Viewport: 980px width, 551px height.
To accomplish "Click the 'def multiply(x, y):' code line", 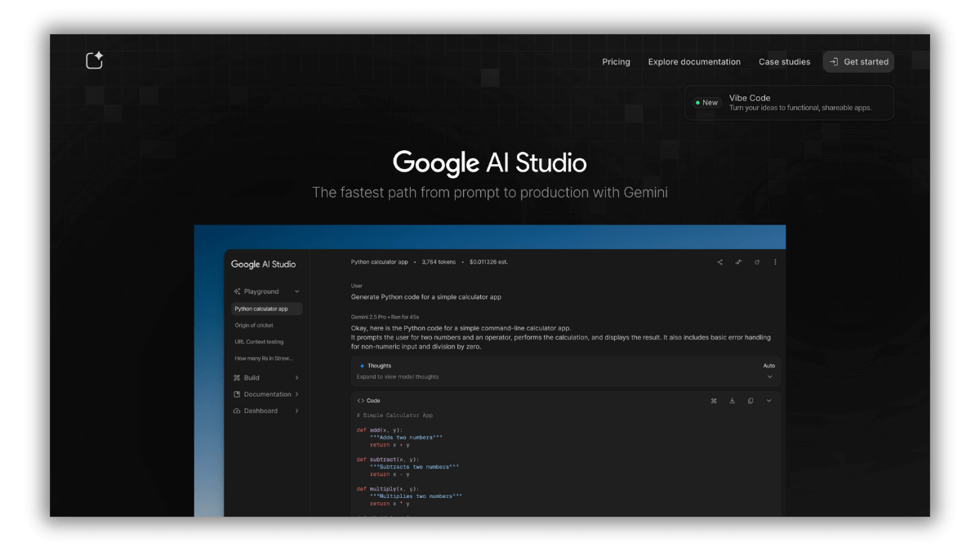I will pyautogui.click(x=387, y=489).
